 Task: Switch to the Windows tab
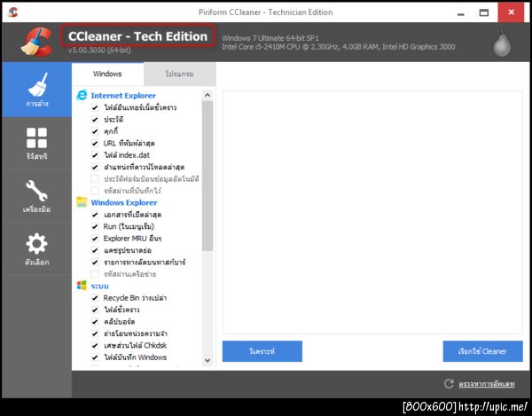tap(107, 74)
